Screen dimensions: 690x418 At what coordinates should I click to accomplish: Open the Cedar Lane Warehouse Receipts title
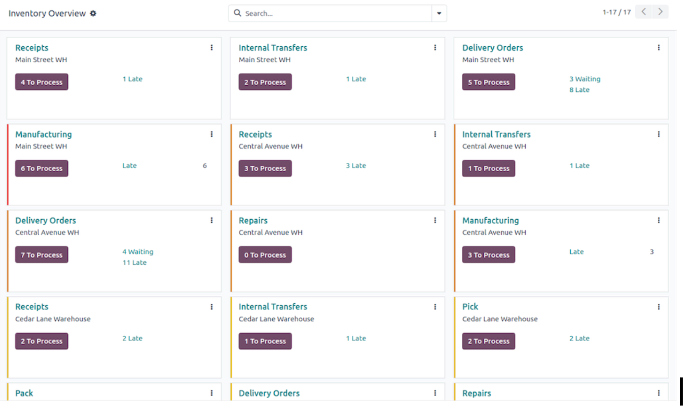coord(32,307)
